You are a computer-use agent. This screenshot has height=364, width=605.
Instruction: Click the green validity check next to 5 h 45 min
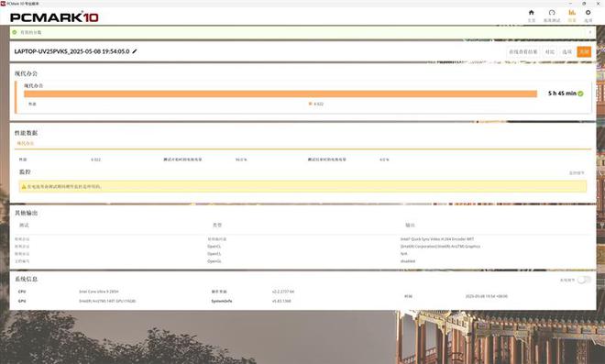click(x=580, y=94)
